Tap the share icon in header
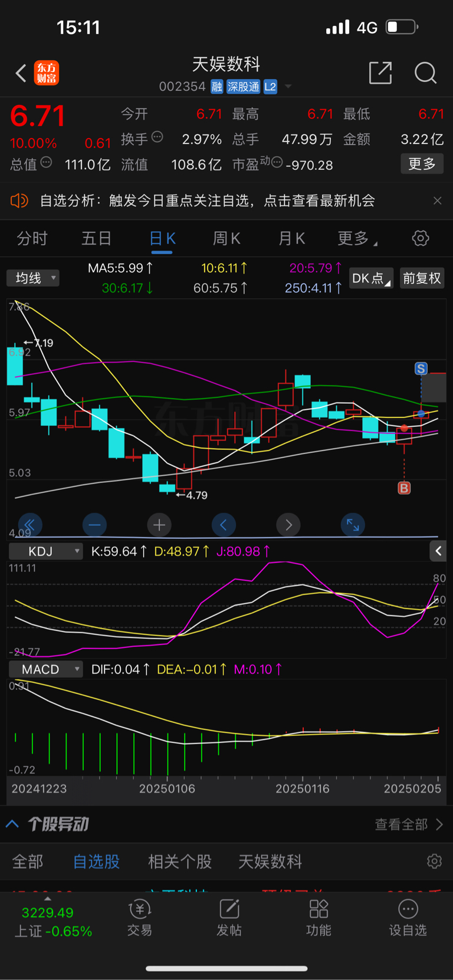 pos(380,73)
